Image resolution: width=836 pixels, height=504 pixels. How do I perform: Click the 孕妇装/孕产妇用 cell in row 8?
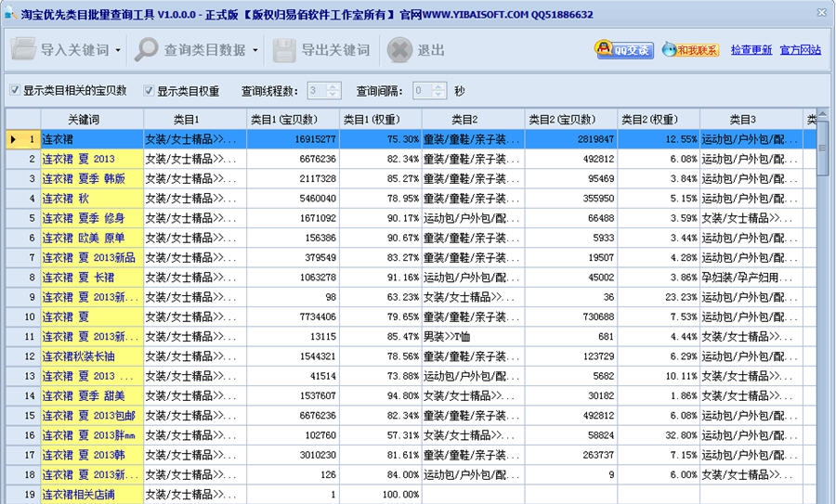point(751,277)
